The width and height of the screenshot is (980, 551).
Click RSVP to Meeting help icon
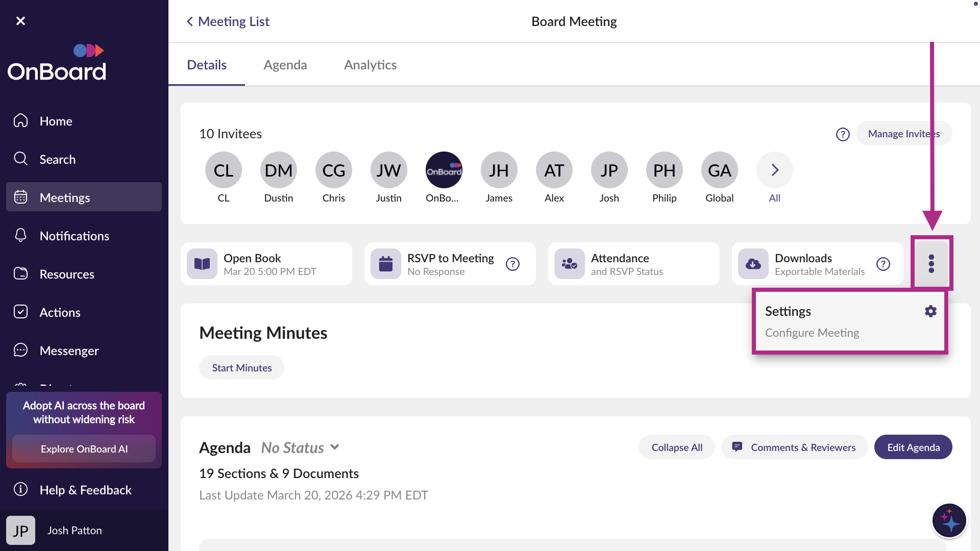512,264
